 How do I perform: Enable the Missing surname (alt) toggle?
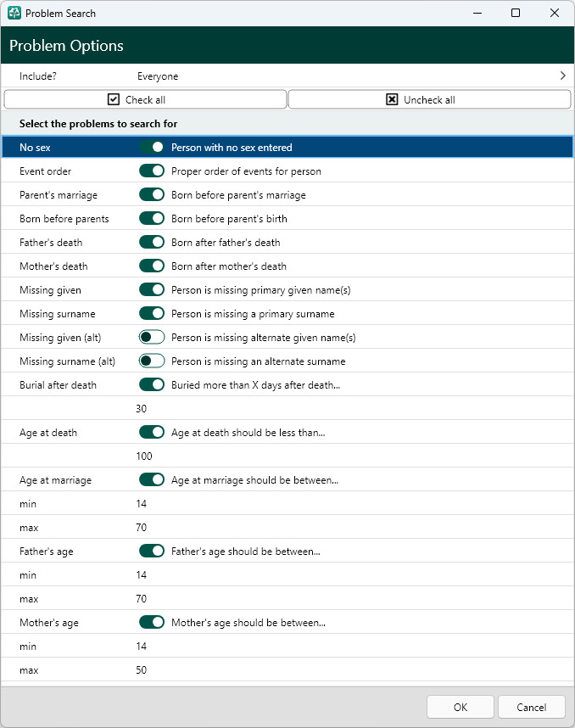pyautogui.click(x=152, y=361)
